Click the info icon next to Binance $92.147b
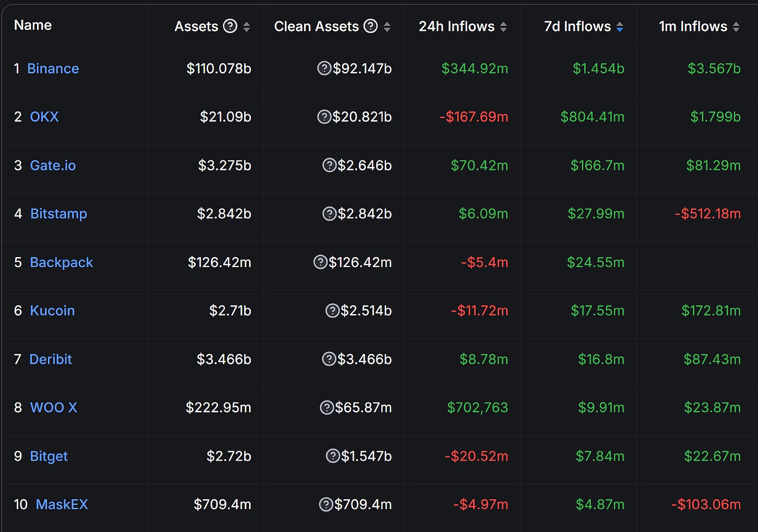The width and height of the screenshot is (758, 532). point(324,68)
